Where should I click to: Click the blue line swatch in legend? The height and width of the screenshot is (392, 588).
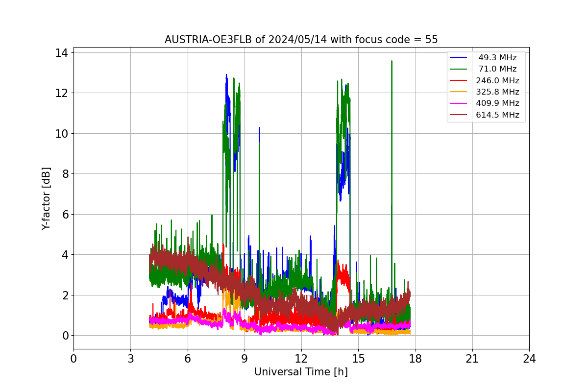459,58
